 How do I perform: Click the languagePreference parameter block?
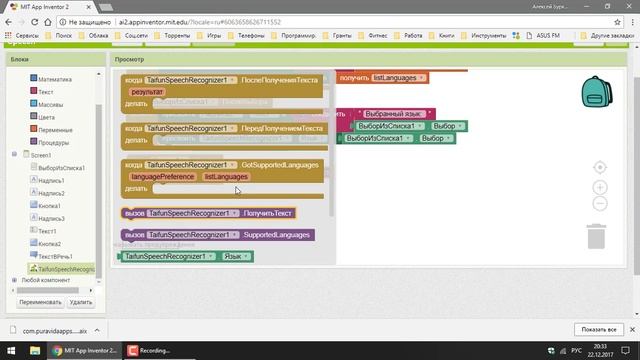(162, 177)
